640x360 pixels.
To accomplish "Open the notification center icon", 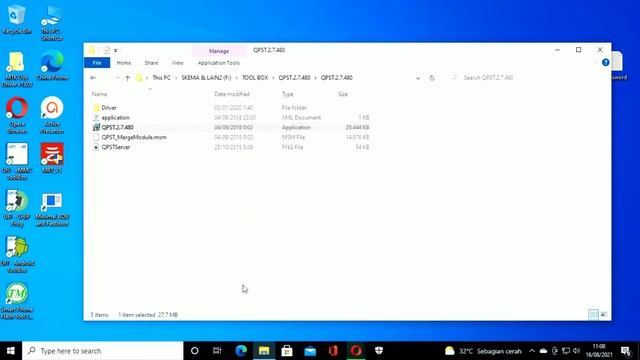I will click(626, 351).
